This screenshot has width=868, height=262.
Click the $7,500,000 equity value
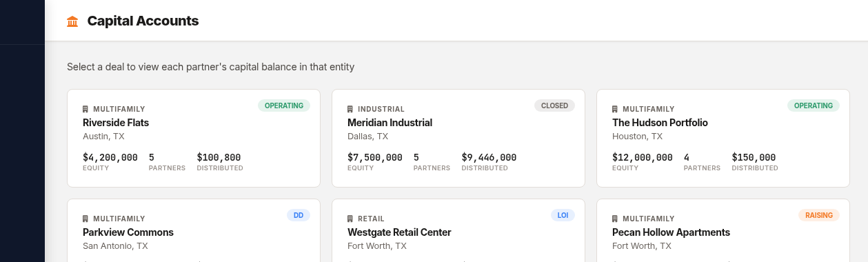pyautogui.click(x=375, y=157)
